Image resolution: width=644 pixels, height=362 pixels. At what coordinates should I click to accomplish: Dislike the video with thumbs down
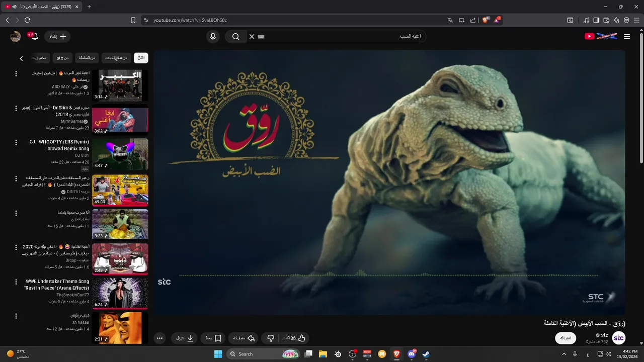(271, 338)
